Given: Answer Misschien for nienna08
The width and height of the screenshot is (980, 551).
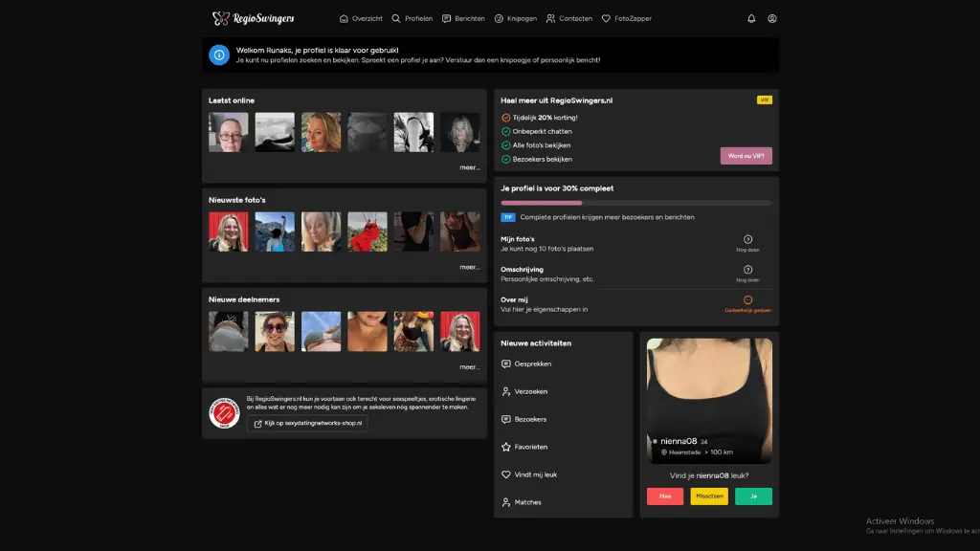Looking at the screenshot, I should click(708, 496).
